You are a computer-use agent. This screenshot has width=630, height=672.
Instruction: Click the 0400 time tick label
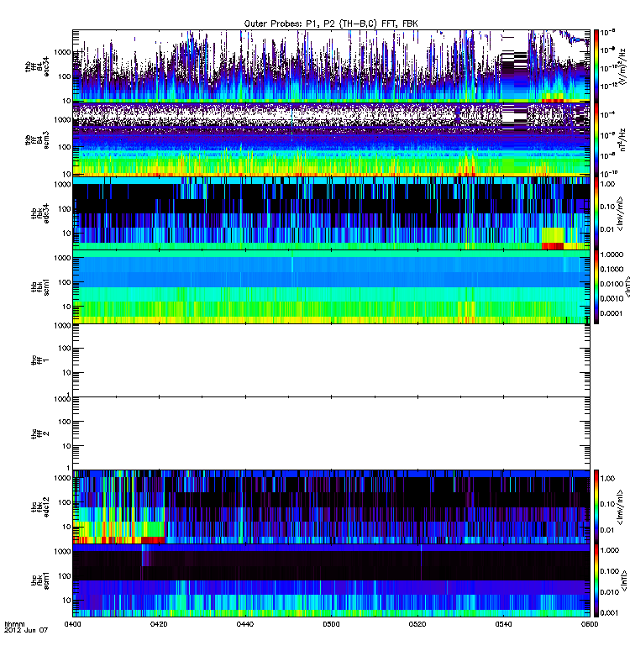[72, 624]
